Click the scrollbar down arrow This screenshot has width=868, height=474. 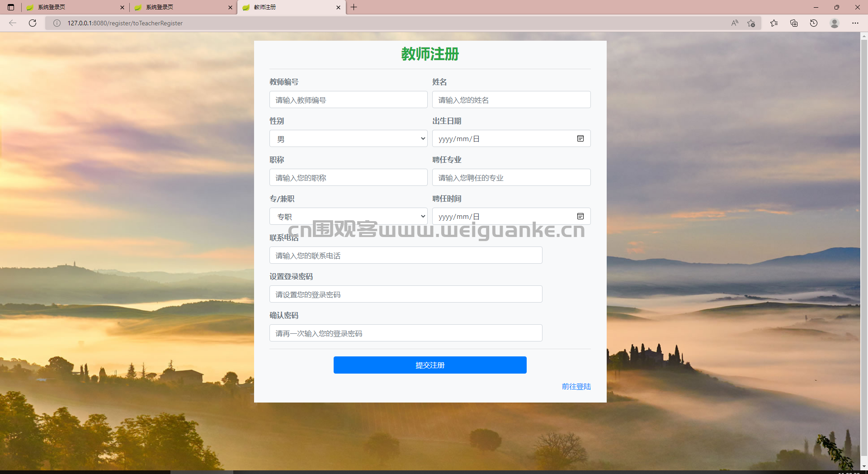864,466
